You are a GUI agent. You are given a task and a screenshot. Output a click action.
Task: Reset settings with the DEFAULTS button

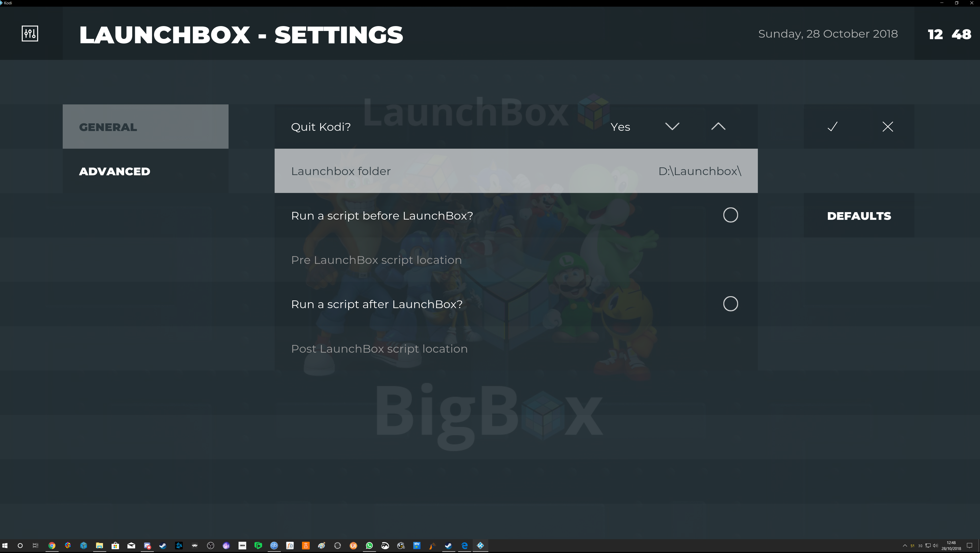(859, 216)
